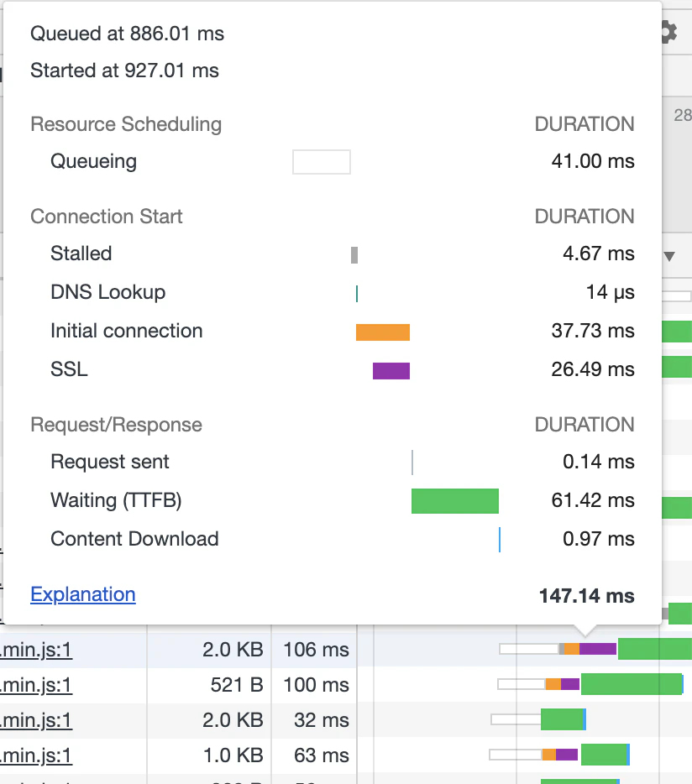Click waterfall bar of the 100 ms request

click(590, 684)
